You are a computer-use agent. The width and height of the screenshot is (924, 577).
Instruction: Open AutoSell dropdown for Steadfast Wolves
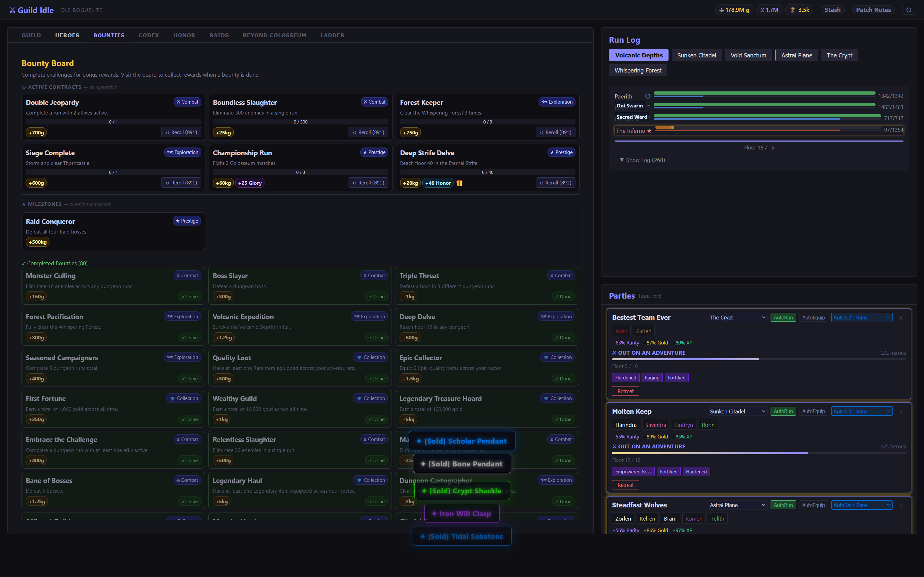click(x=862, y=505)
